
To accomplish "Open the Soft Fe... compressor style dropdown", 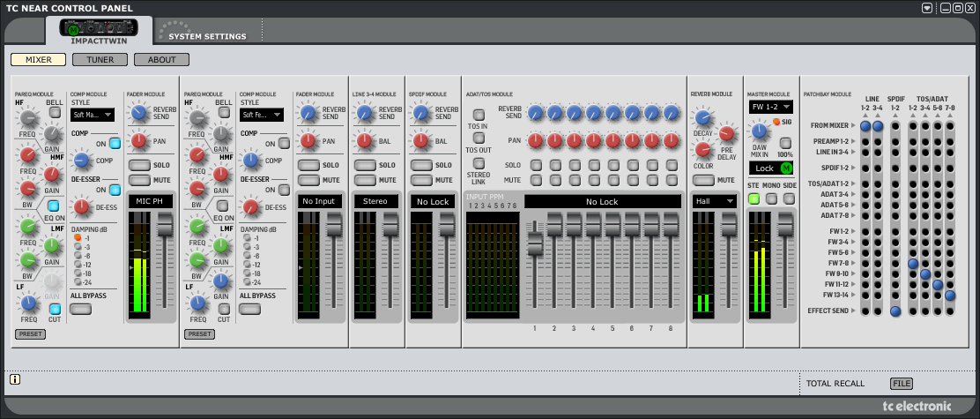I will 261,115.
